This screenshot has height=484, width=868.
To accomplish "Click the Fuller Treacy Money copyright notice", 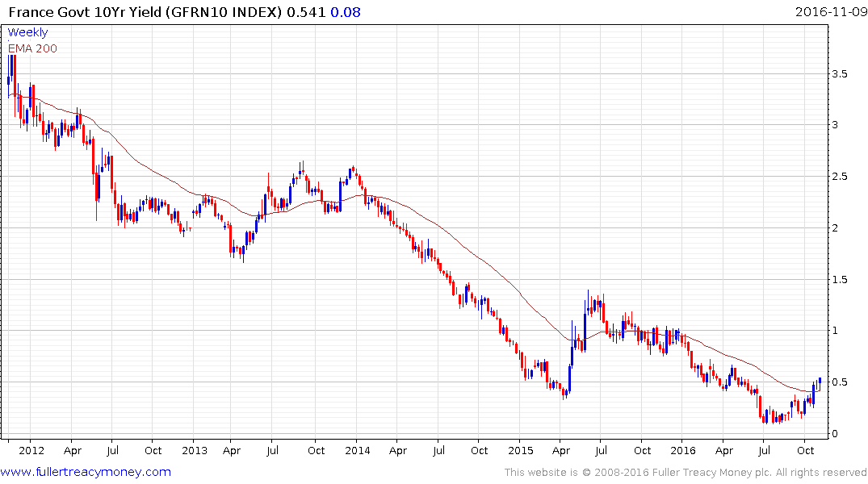I will (x=686, y=472).
